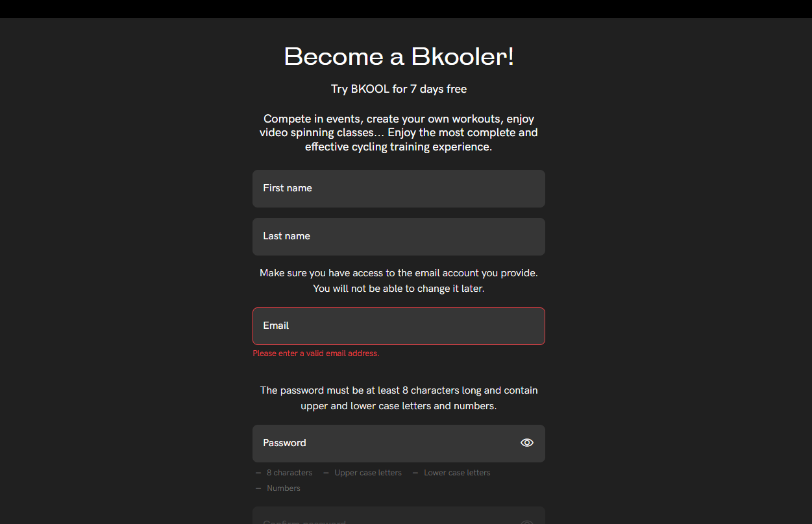Click the "Numbers" requirement label
The height and width of the screenshot is (524, 812).
[x=284, y=488]
